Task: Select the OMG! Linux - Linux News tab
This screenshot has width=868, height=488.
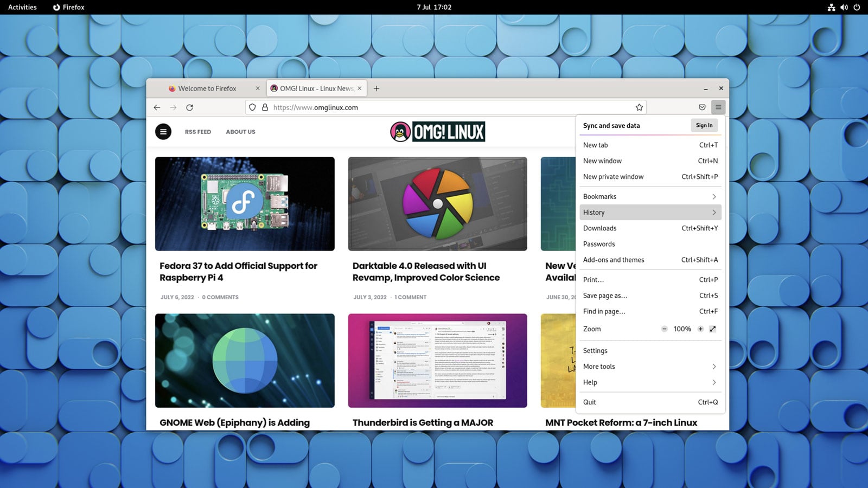Action: [317, 88]
